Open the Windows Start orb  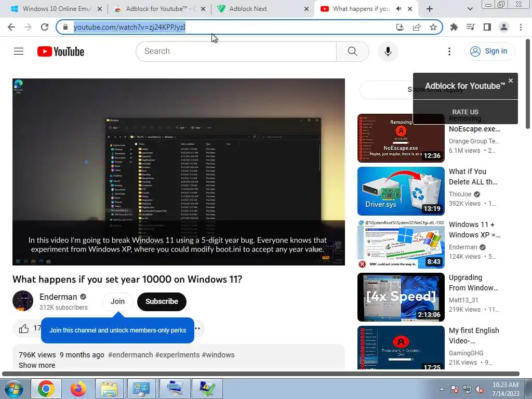click(14, 389)
